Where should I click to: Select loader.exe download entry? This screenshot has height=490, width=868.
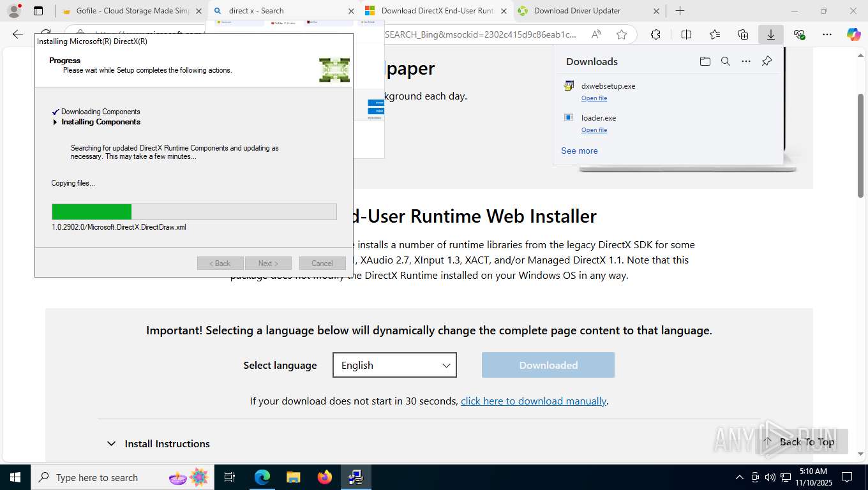tap(668, 123)
